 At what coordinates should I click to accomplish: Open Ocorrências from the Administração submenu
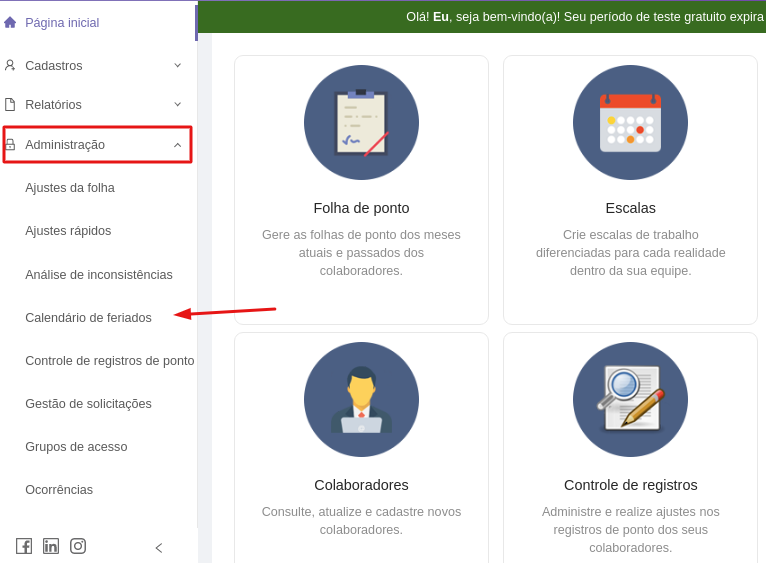(59, 490)
